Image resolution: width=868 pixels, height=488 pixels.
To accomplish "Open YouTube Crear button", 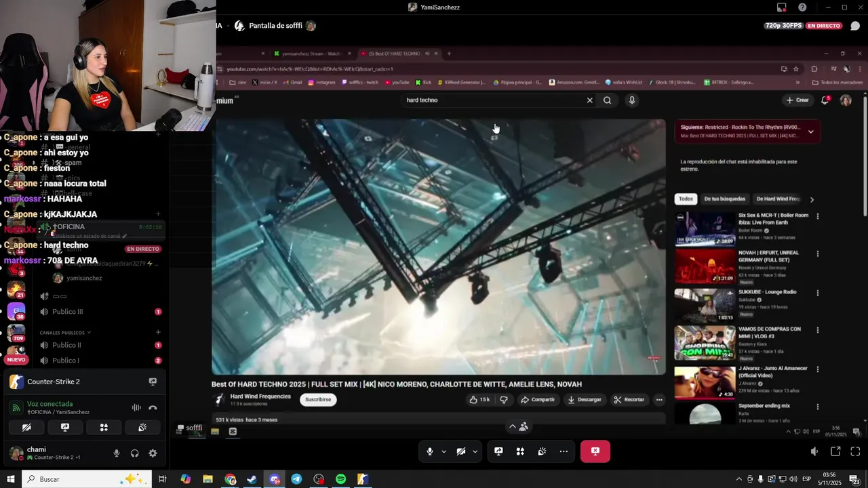I will pos(797,100).
